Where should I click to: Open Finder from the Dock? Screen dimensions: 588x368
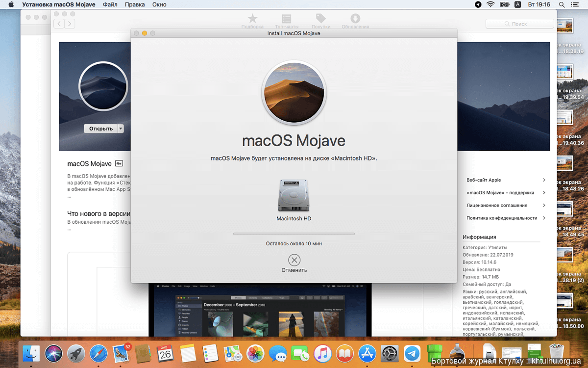pos(31,353)
